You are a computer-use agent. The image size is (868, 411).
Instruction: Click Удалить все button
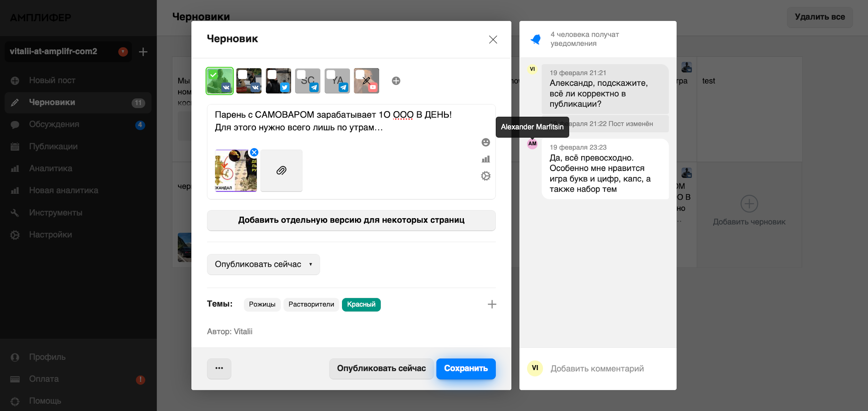pyautogui.click(x=820, y=17)
